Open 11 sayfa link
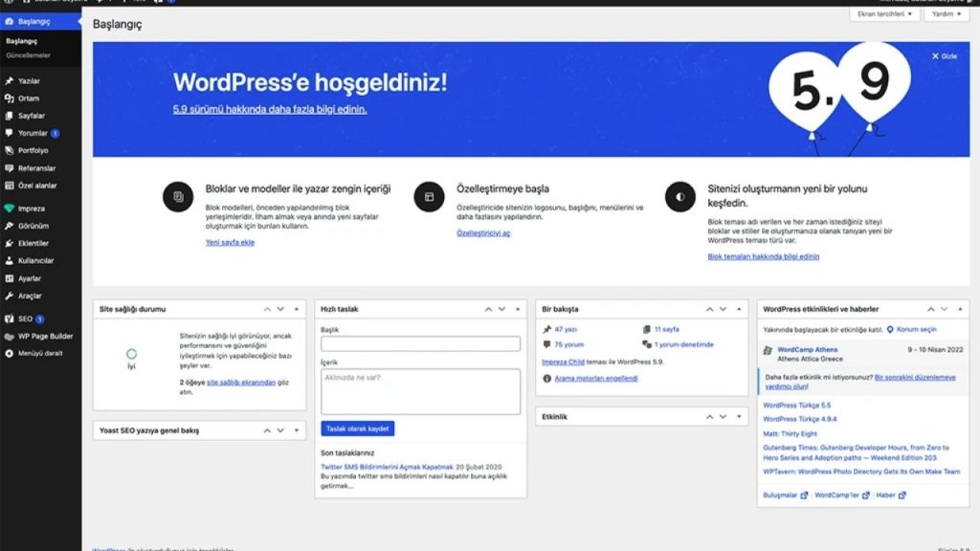 [x=666, y=329]
